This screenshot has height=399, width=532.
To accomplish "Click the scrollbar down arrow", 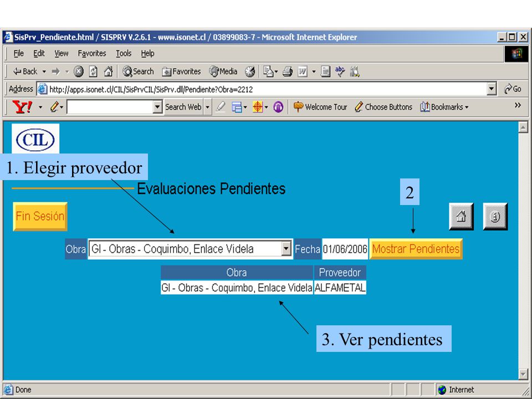I will click(523, 374).
